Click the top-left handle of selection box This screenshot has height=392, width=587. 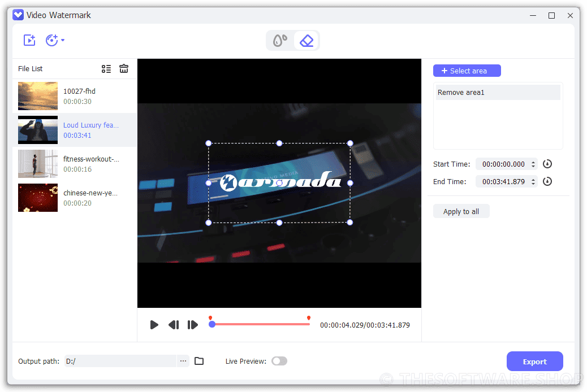[209, 143]
